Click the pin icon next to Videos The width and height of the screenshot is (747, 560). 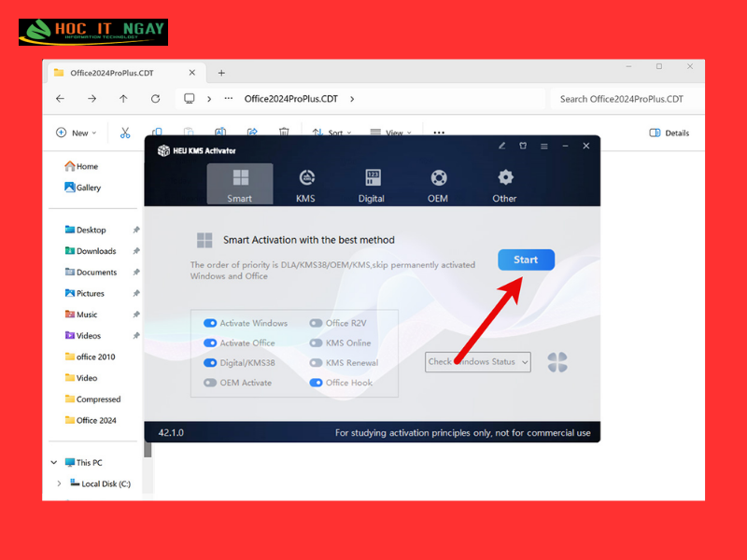[136, 336]
